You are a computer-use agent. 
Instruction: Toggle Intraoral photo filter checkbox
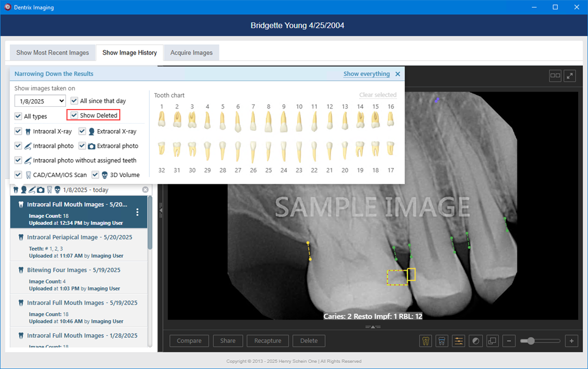click(18, 146)
